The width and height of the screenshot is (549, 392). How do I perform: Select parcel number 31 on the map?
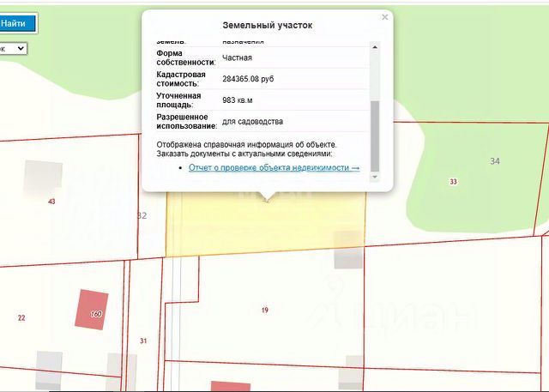pyautogui.click(x=143, y=341)
